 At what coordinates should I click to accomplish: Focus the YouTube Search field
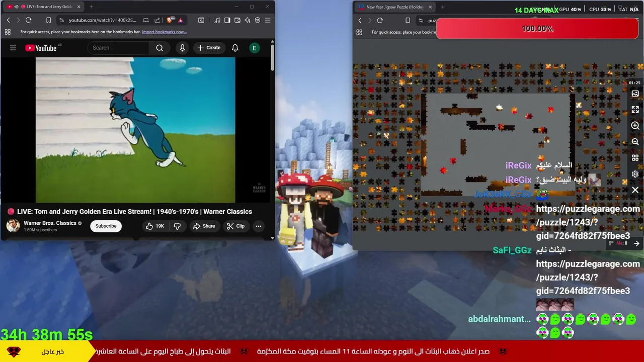118,48
